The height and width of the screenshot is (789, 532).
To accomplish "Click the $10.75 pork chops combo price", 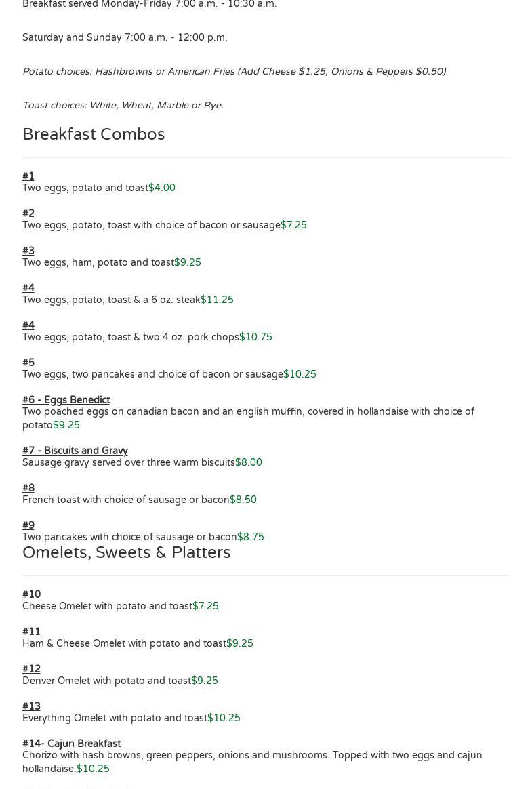I will pos(255,337).
